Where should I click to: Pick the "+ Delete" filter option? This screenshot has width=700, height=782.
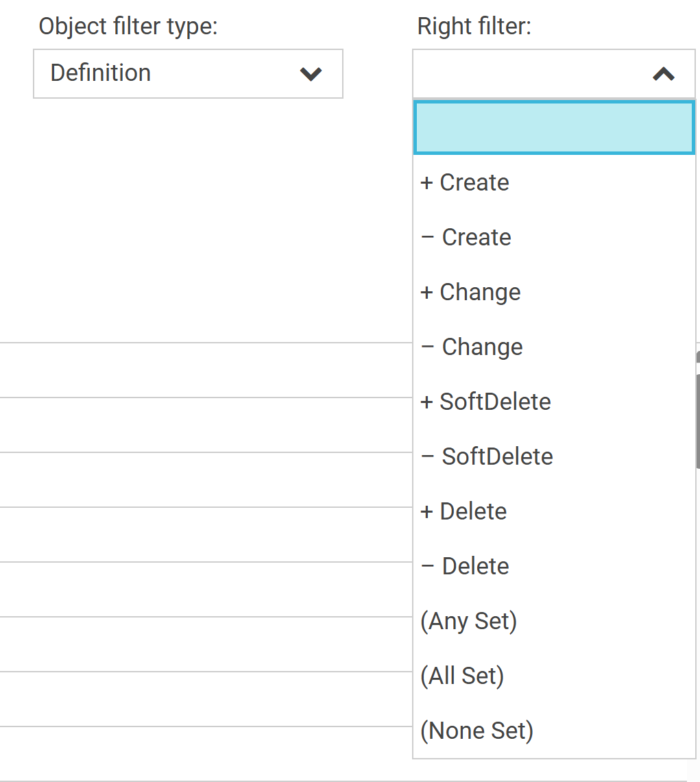pos(463,512)
